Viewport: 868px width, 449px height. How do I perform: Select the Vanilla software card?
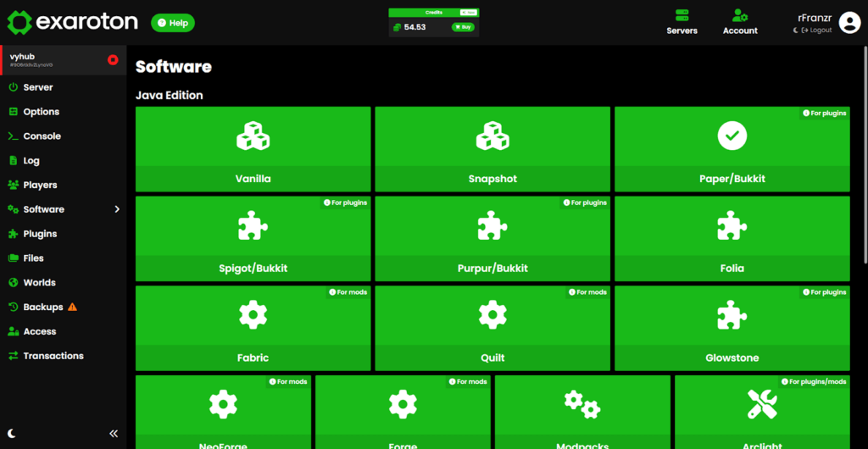253,149
